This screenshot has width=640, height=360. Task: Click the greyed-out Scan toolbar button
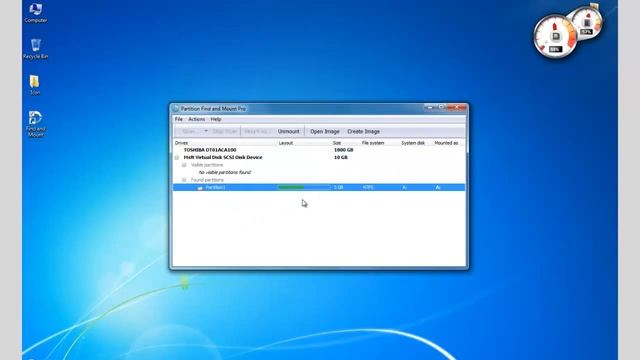point(189,131)
